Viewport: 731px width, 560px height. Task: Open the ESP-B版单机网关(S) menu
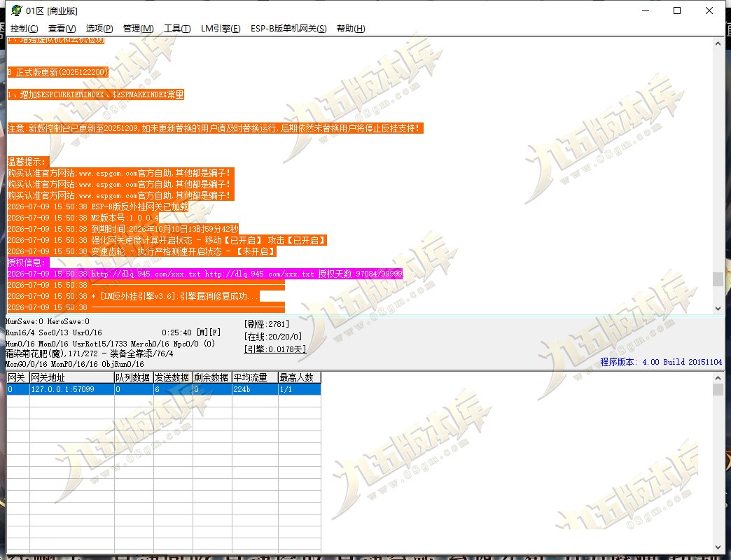(x=288, y=29)
